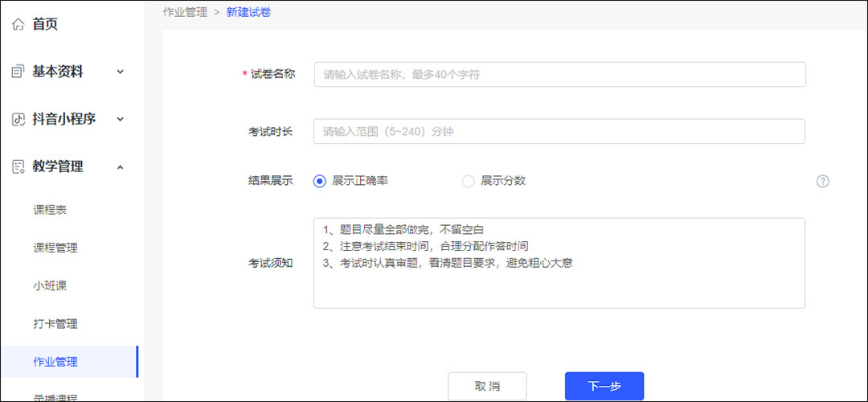The width and height of the screenshot is (868, 402).
Task: Click the 下一步 button
Action: tap(604, 386)
